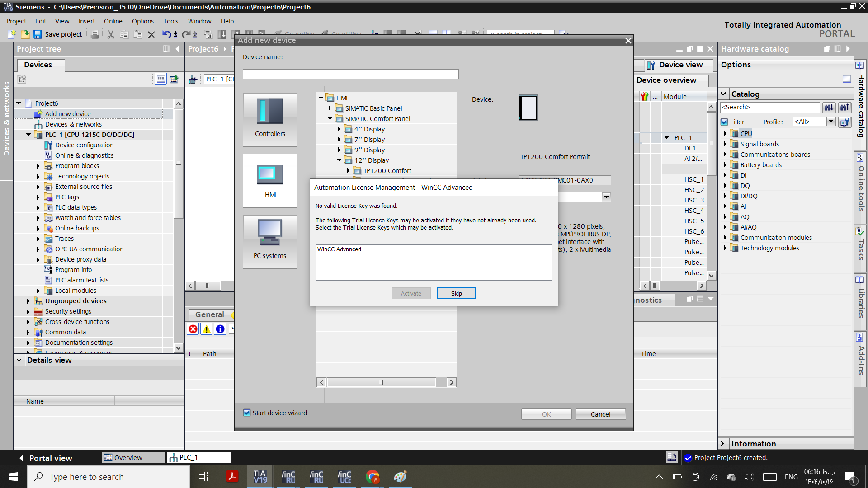
Task: Open the version dropdown in Add new device
Action: click(x=606, y=197)
